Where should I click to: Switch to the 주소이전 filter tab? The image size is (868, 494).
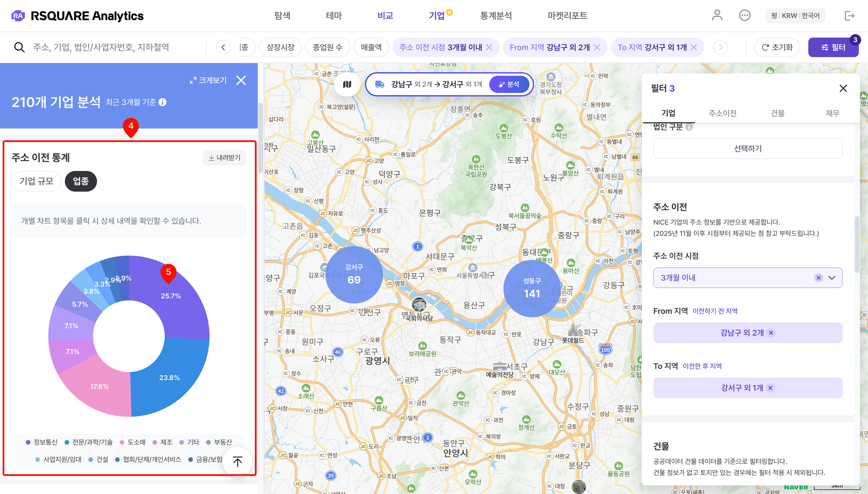point(722,113)
